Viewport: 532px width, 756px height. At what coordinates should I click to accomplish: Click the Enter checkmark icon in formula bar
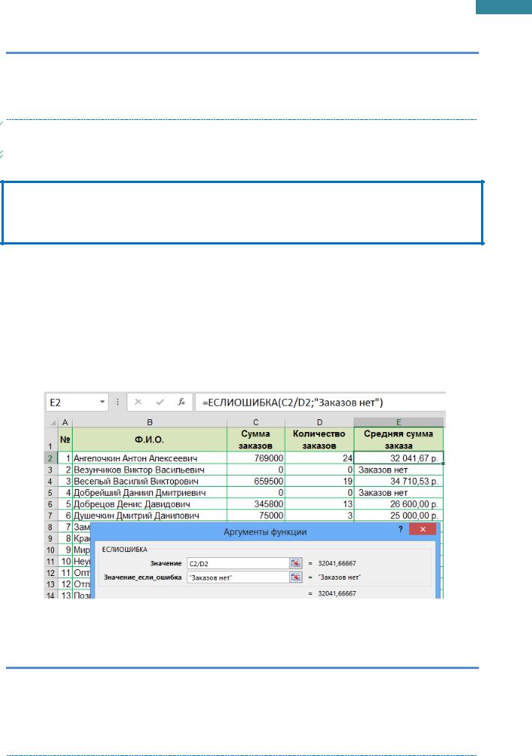click(x=160, y=402)
